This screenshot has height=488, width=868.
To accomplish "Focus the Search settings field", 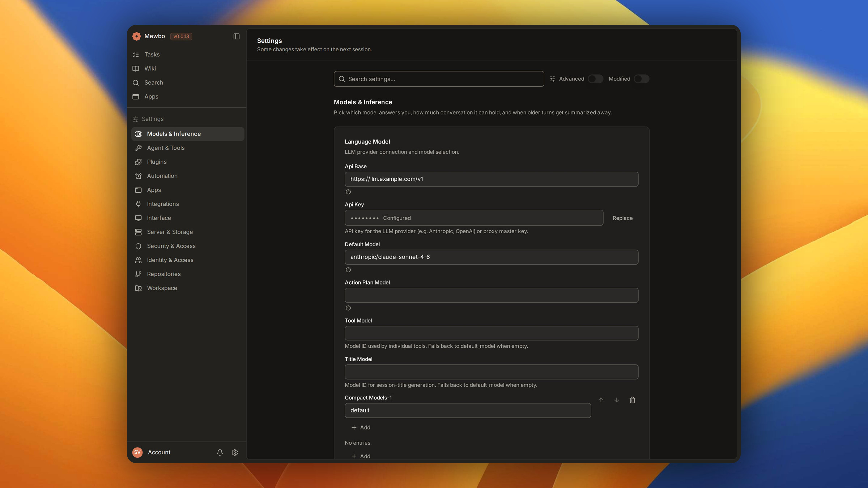I will click(x=439, y=79).
